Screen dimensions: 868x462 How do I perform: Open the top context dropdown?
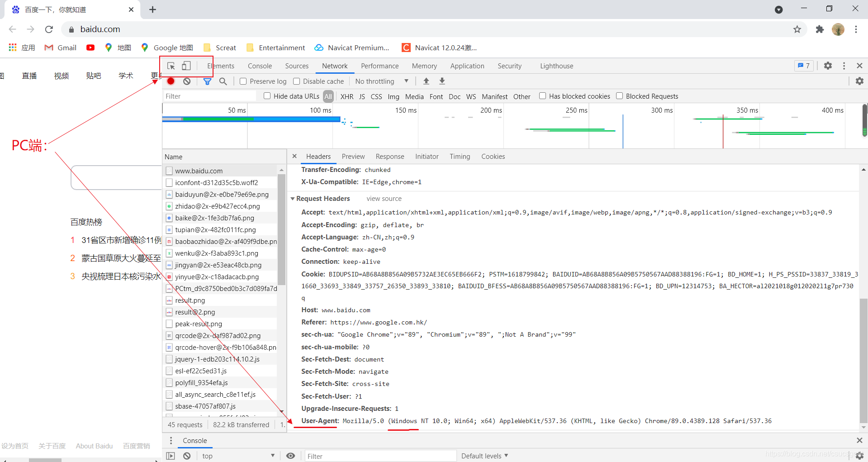(x=238, y=456)
